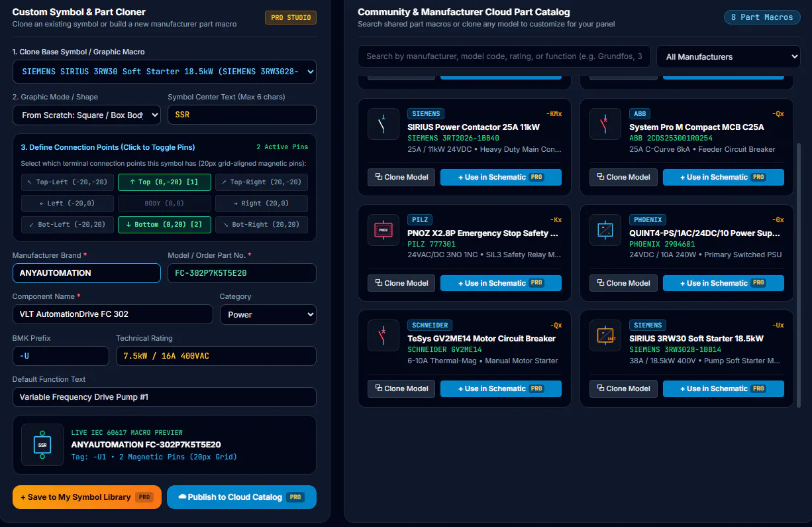Click the TeSys GV2ME14 breaker symbol
Image resolution: width=812 pixels, height=527 pixels.
pos(383,335)
